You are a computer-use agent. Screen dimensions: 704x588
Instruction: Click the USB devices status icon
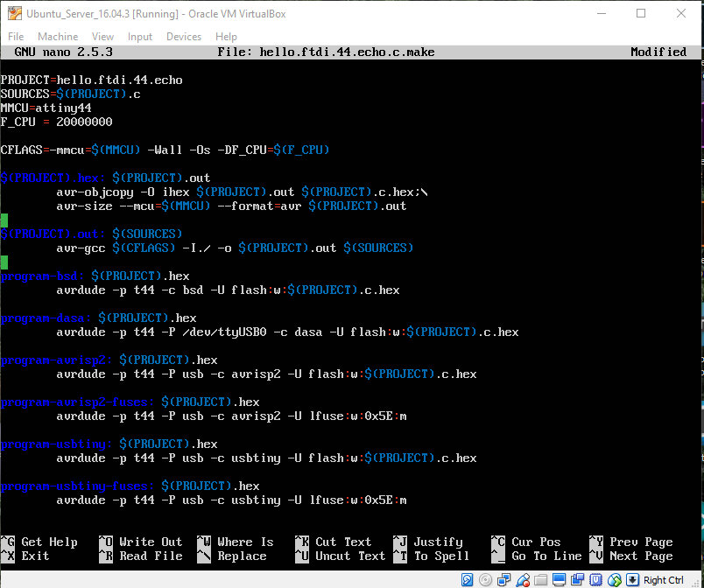point(522,580)
